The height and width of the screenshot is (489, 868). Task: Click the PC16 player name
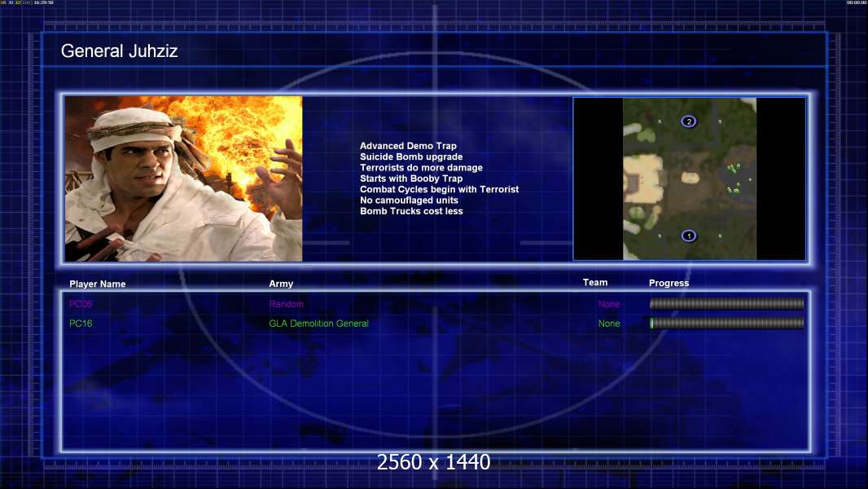pos(81,324)
